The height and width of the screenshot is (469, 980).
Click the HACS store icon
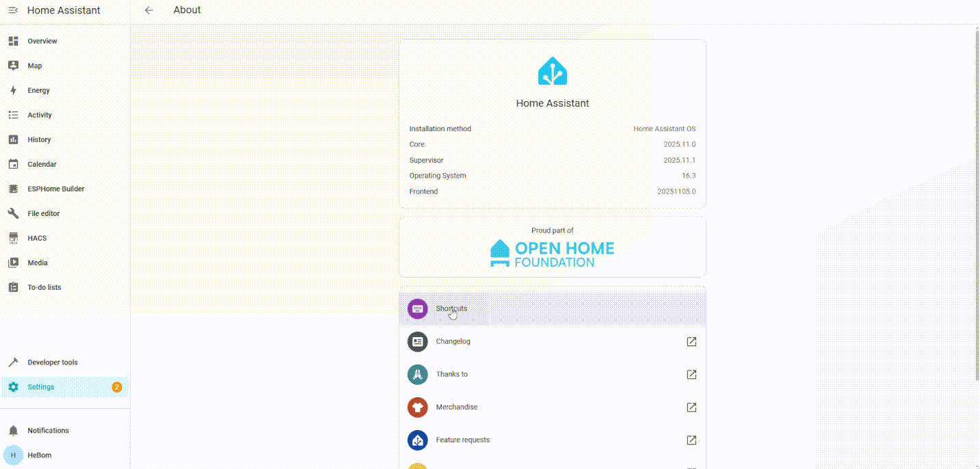coord(13,238)
